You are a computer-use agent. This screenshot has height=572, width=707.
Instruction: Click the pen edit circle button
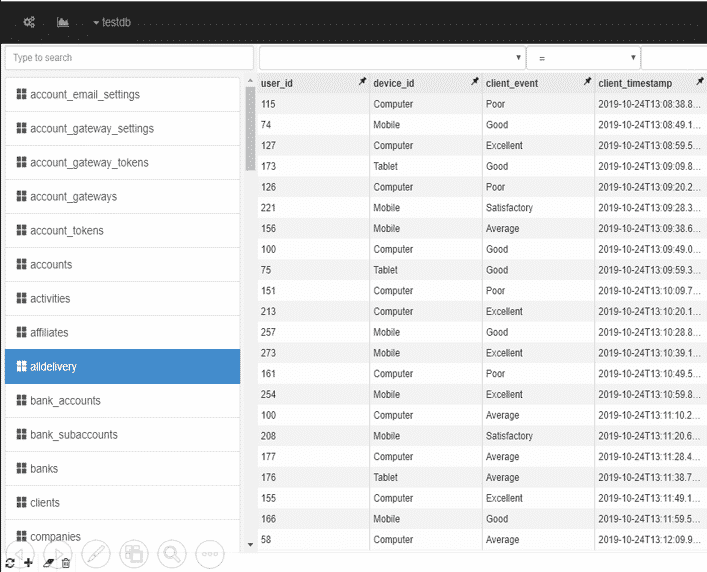point(96,554)
